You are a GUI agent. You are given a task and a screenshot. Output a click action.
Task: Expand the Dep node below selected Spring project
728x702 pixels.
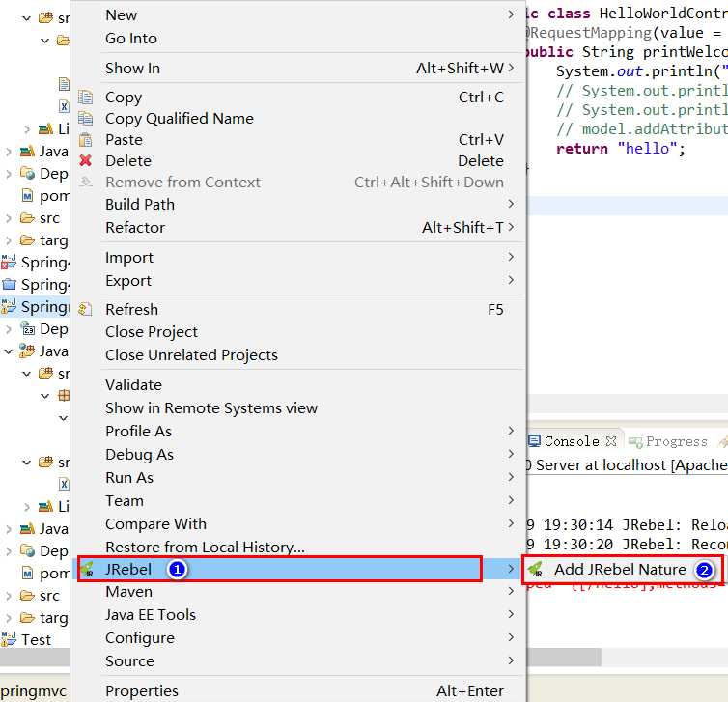[x=9, y=329]
